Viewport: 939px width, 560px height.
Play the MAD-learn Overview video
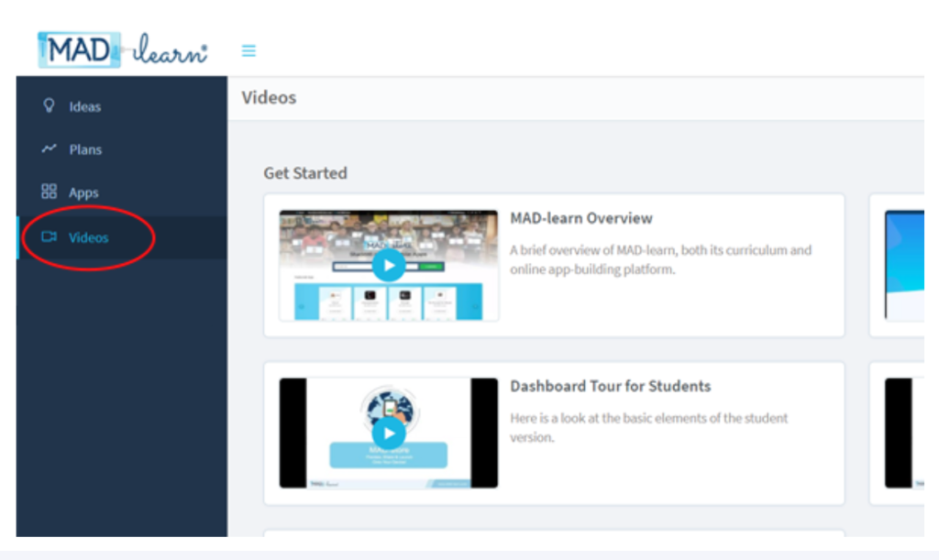coord(389,266)
